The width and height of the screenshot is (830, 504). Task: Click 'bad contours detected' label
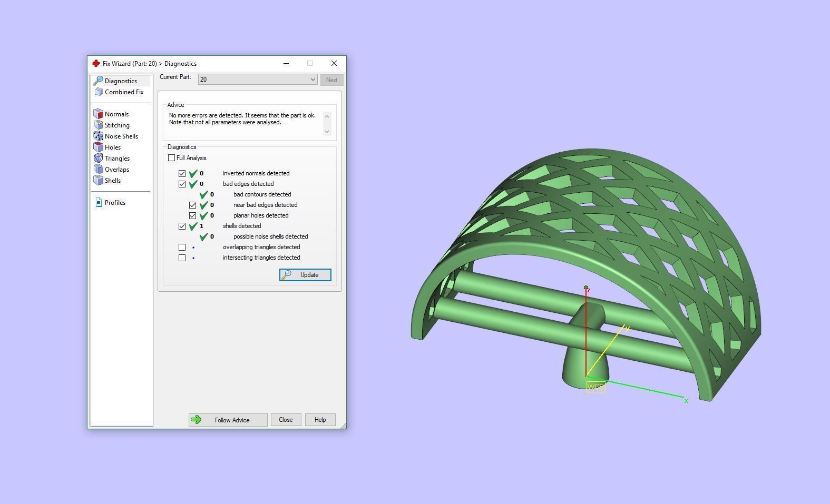[x=262, y=194]
